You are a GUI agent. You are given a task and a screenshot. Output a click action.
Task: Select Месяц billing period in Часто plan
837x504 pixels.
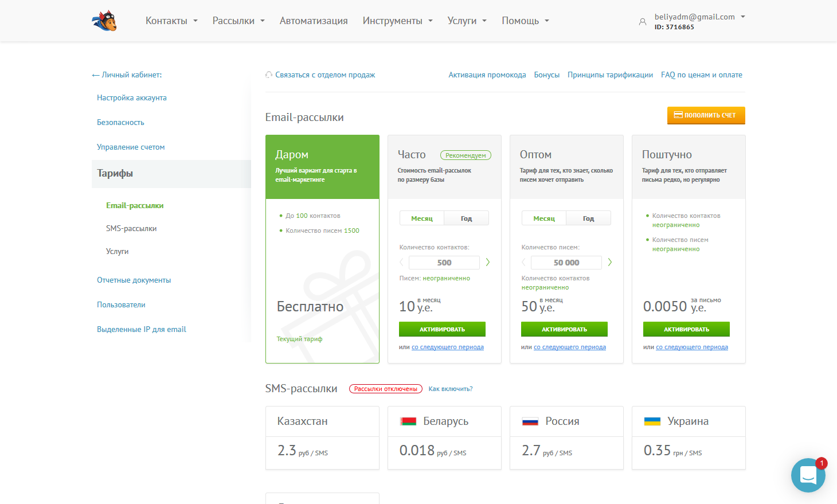[x=422, y=218]
